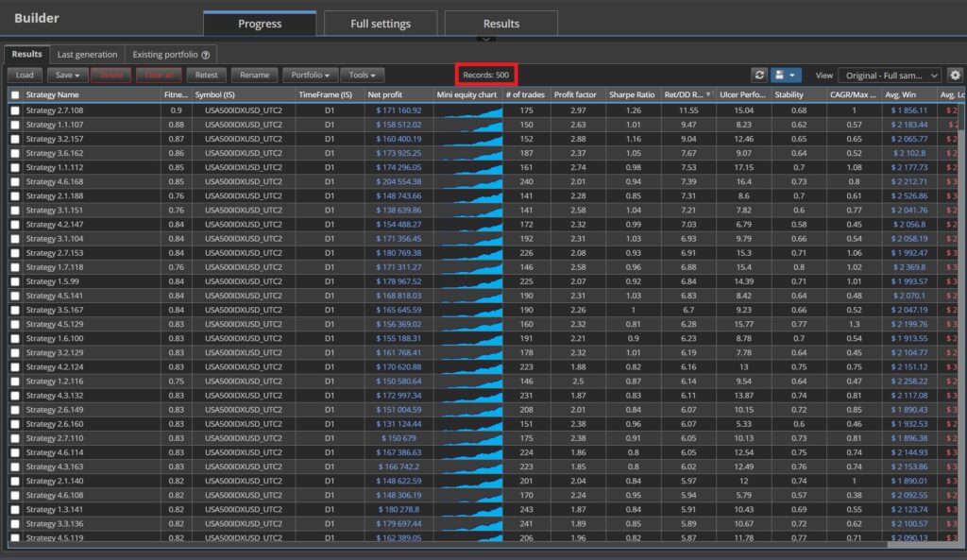The image size is (967, 560).
Task: Open the View Original - Full sample combo box
Action: coord(891,75)
